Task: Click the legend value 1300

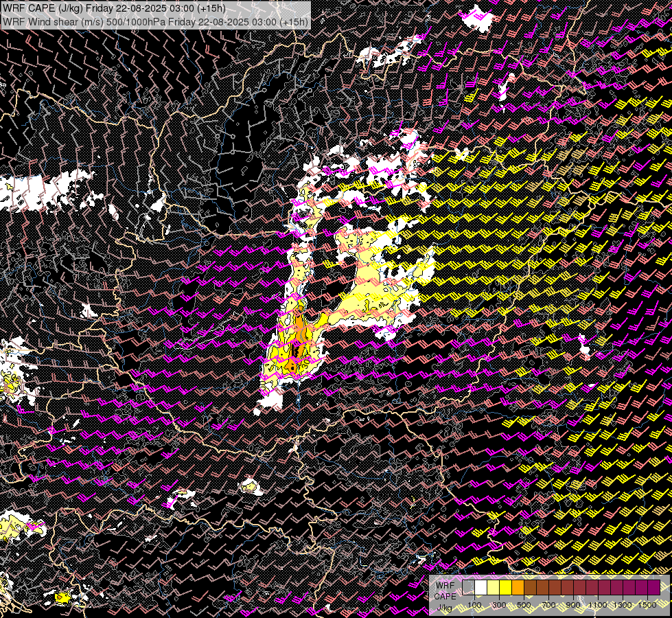Action: (623, 605)
